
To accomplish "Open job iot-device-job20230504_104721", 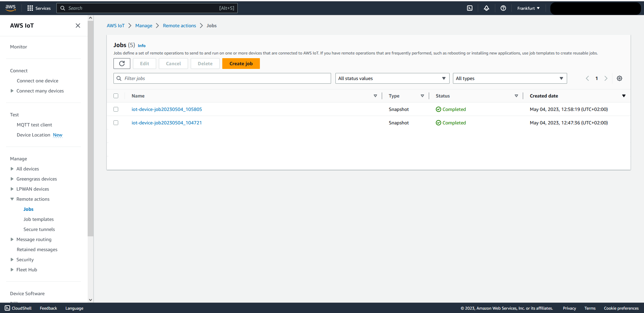I will [167, 123].
